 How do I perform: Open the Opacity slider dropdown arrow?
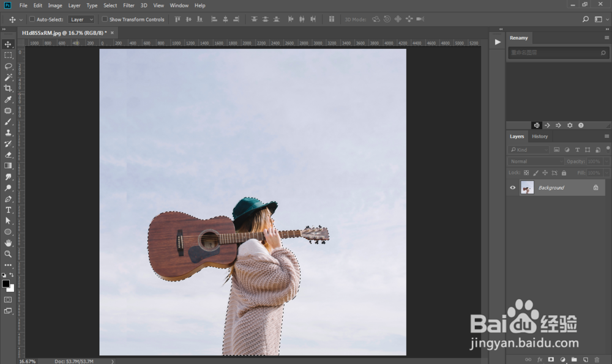pos(606,162)
